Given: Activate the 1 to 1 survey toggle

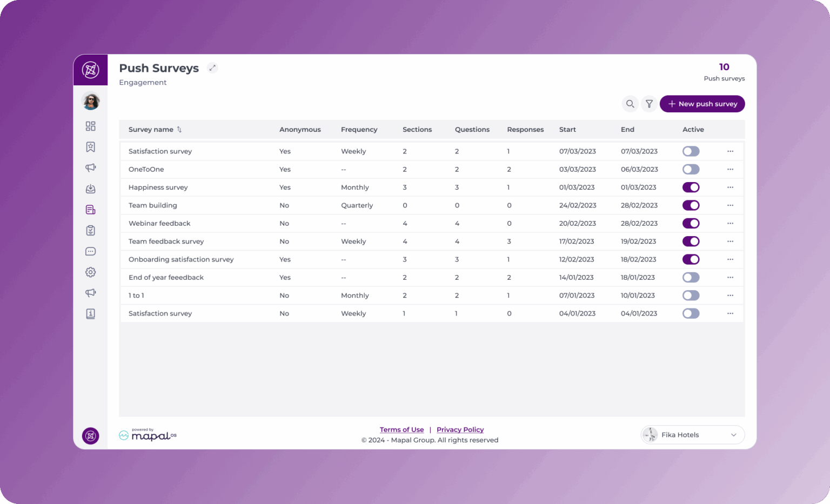Looking at the screenshot, I should coord(691,295).
